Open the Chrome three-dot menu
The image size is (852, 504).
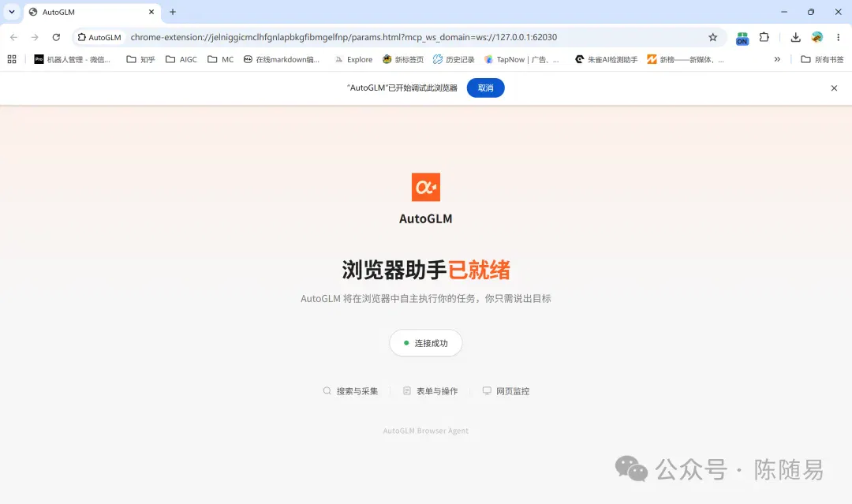tap(838, 37)
